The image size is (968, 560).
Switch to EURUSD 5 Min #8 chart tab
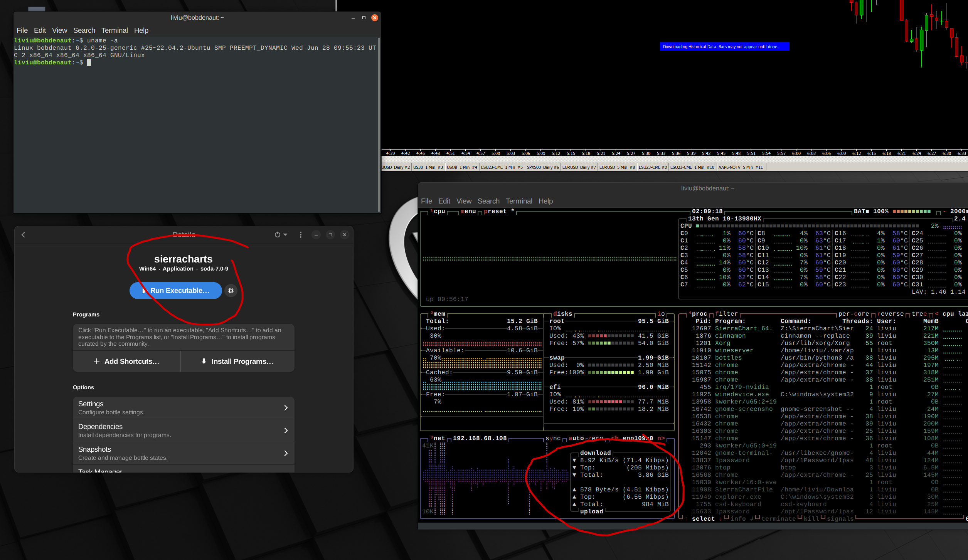point(617,167)
